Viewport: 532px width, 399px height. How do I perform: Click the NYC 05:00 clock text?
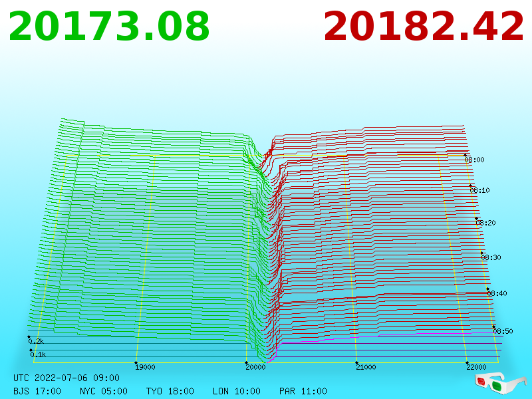click(104, 391)
